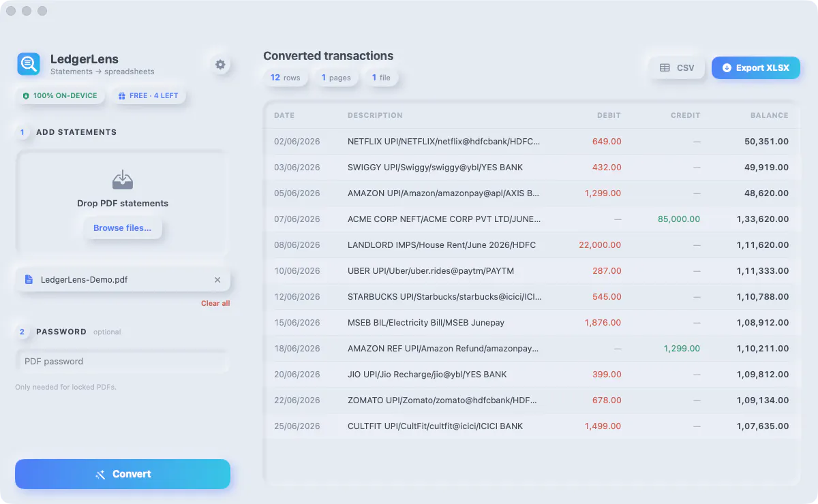Click the date 02/06/2026
Viewport: 818px width, 504px height.
pos(297,142)
